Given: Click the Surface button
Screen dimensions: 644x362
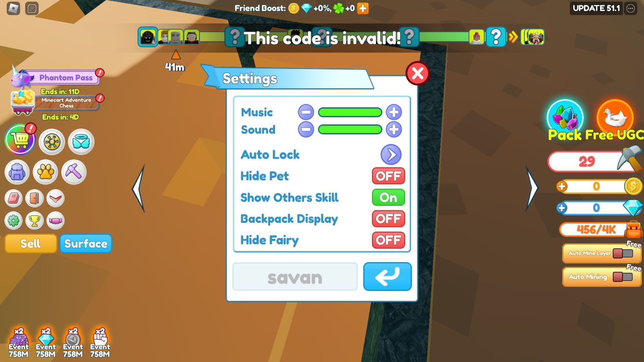Looking at the screenshot, I should pos(86,244).
